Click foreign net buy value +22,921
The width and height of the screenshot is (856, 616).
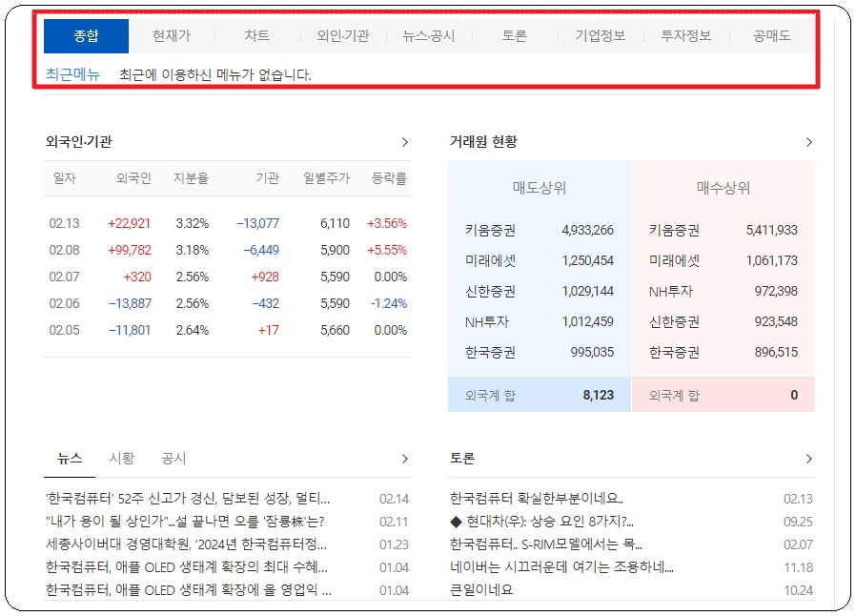click(x=129, y=223)
